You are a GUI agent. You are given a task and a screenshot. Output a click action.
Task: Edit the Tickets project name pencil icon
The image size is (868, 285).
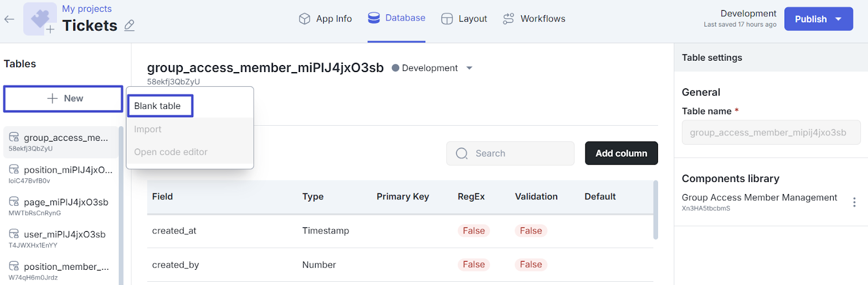tap(129, 25)
